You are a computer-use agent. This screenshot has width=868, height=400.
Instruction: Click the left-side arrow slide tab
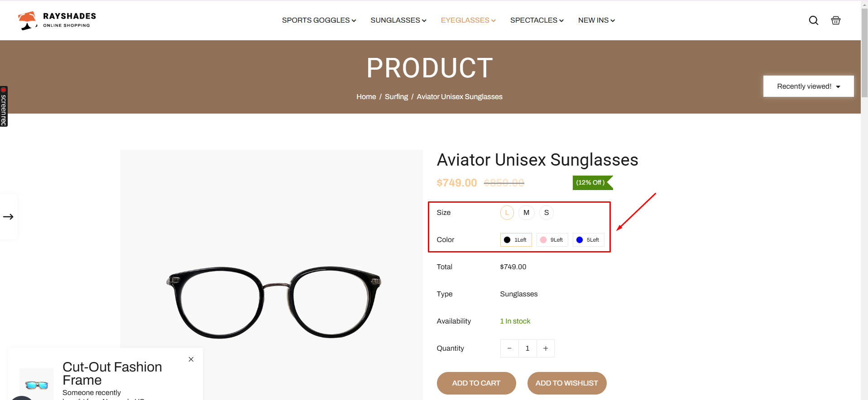[x=8, y=217]
